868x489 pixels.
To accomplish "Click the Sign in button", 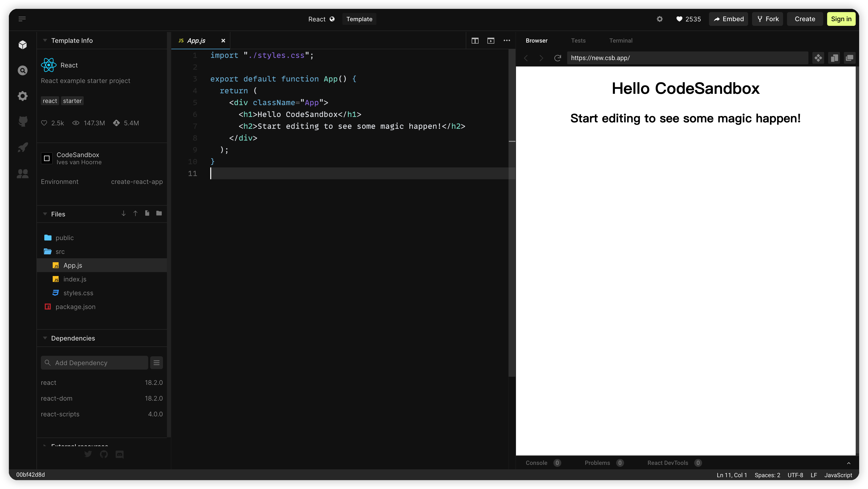I will coord(841,19).
